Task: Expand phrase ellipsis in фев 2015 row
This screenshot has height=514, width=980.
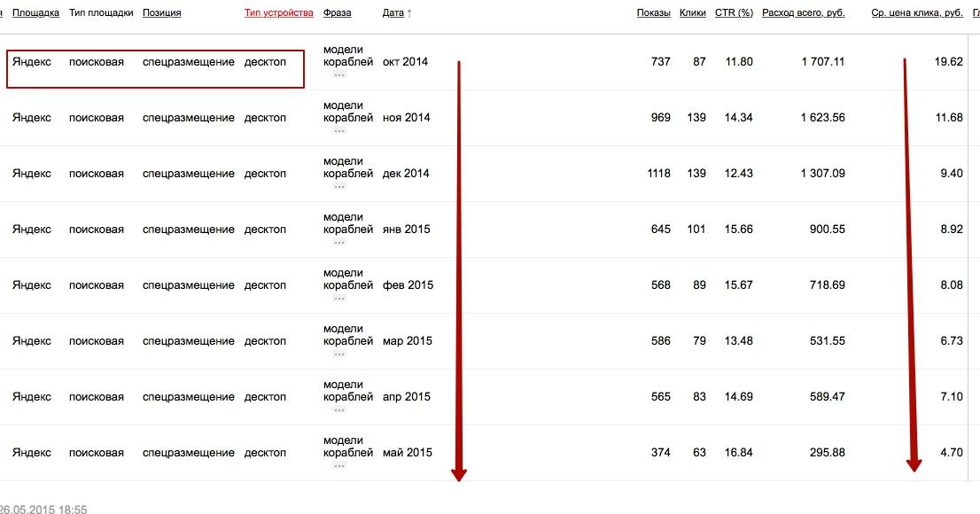Action: [x=338, y=298]
